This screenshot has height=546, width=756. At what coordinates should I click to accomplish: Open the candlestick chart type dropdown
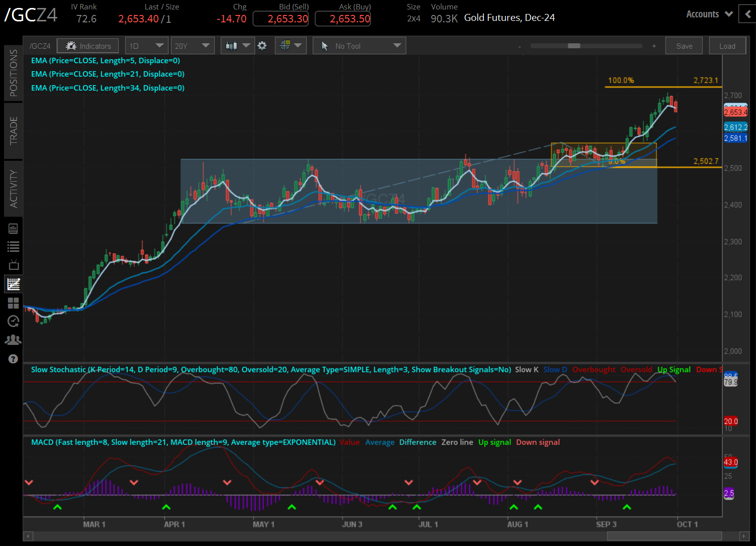pyautogui.click(x=237, y=46)
